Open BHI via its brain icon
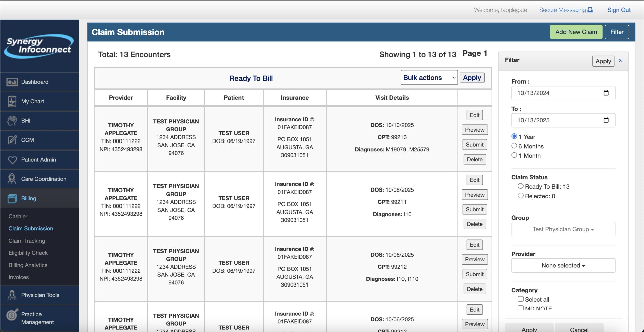 (12, 121)
